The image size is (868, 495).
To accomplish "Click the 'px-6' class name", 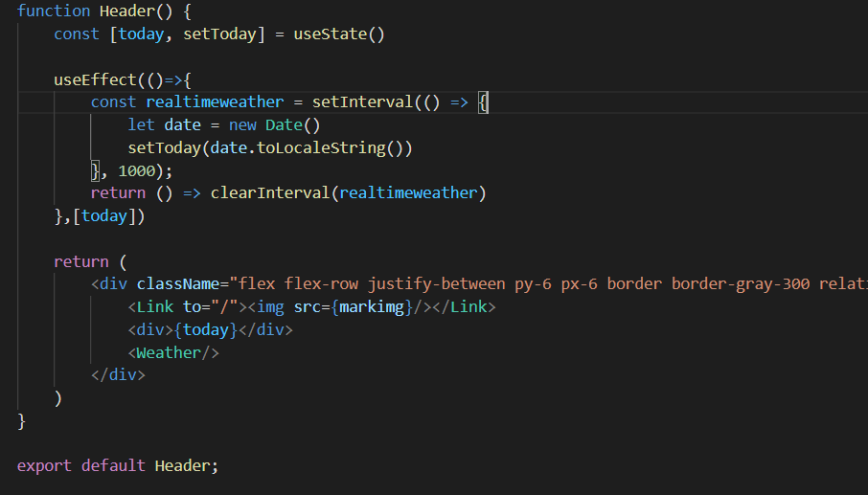I will (580, 283).
